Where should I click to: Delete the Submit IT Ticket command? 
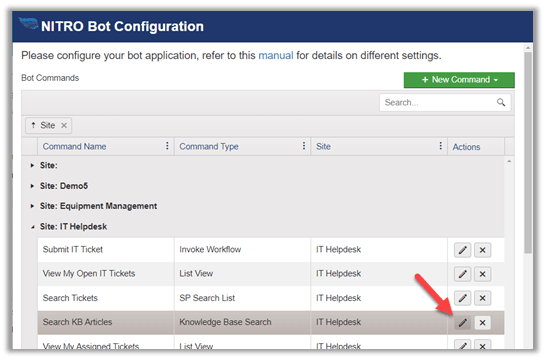point(482,250)
